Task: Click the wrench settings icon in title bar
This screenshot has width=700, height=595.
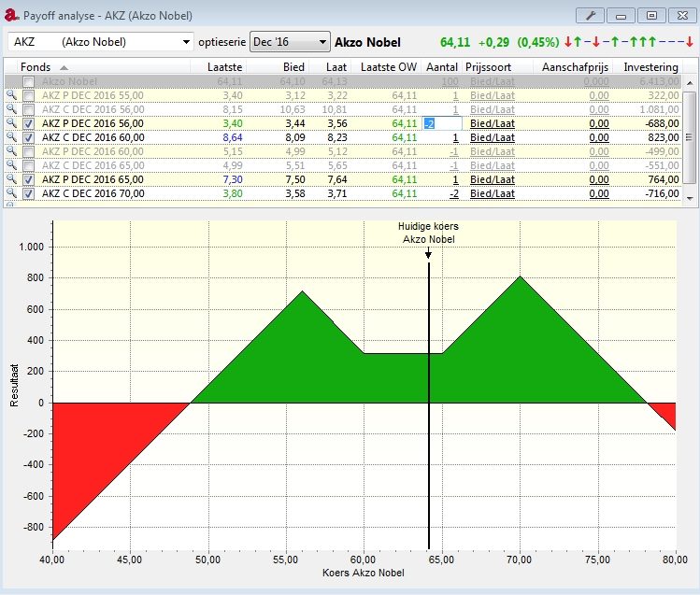Action: tap(589, 14)
